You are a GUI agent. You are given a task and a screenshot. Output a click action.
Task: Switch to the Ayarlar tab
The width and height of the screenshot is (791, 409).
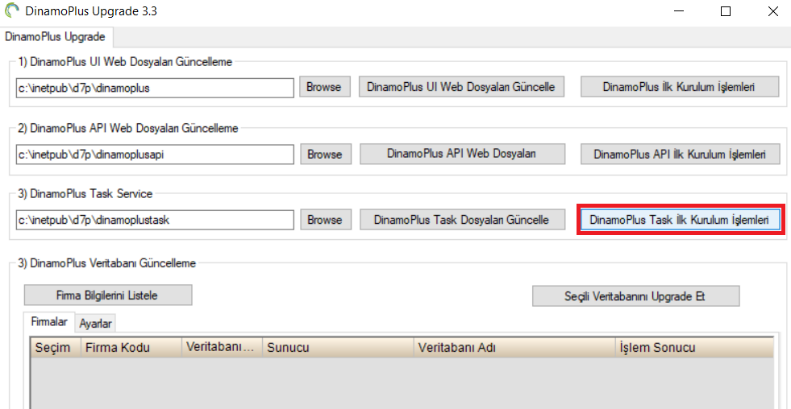click(x=96, y=324)
